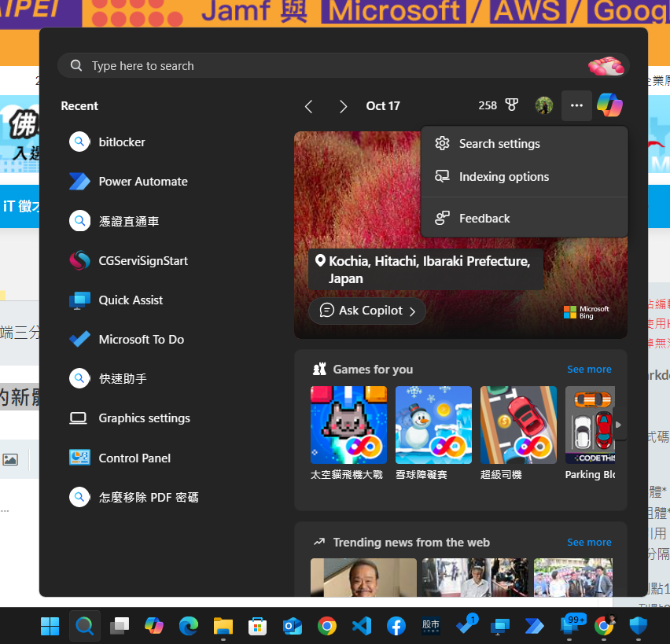Go to next day arrow
This screenshot has width=670, height=644.
tap(343, 106)
